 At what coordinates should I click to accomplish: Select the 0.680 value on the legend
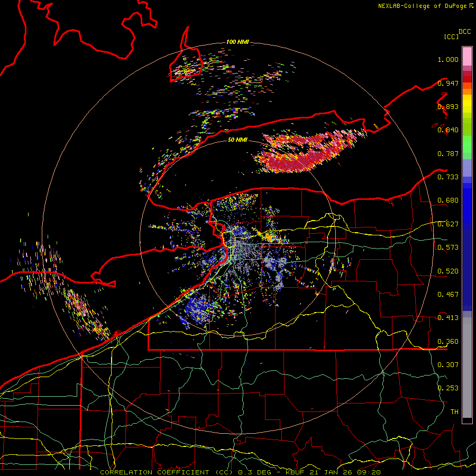pos(448,200)
